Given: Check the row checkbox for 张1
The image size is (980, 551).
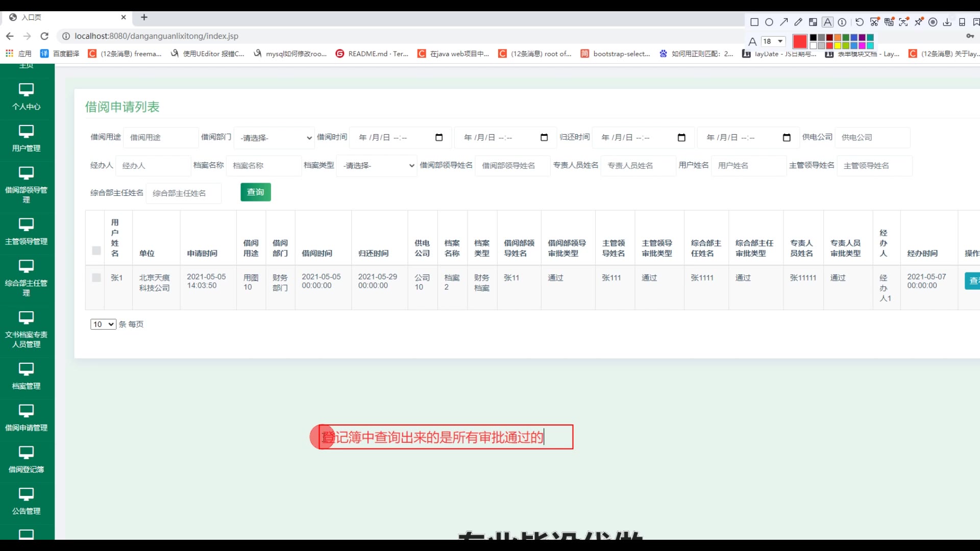Looking at the screenshot, I should coord(96,278).
